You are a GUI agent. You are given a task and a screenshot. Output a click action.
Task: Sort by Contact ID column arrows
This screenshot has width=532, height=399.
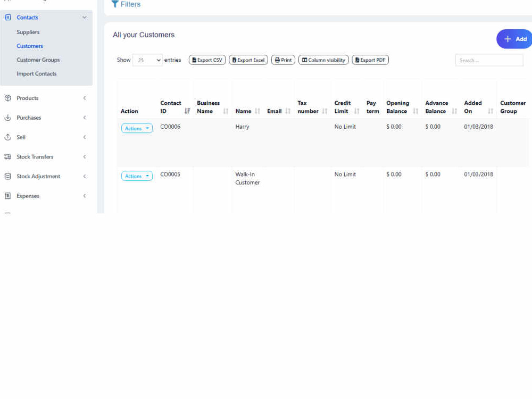tap(187, 111)
